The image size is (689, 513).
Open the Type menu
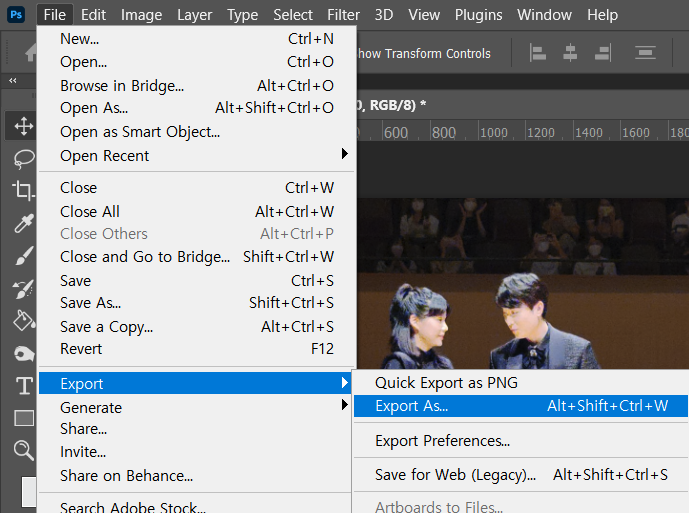243,15
